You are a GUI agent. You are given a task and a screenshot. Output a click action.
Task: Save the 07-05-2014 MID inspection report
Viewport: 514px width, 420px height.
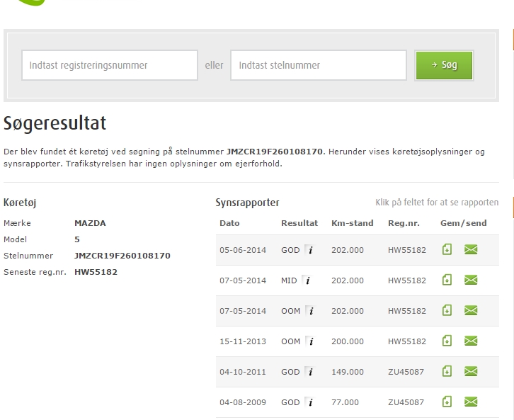pos(447,280)
